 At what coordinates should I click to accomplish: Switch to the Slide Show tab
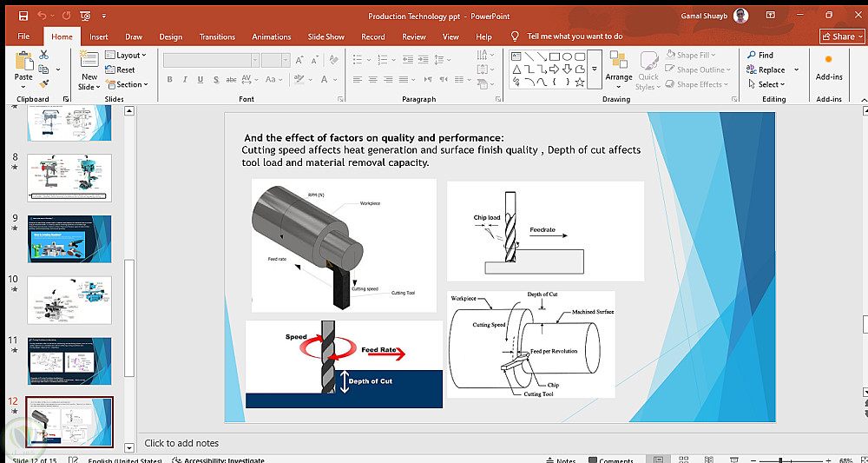(x=325, y=36)
